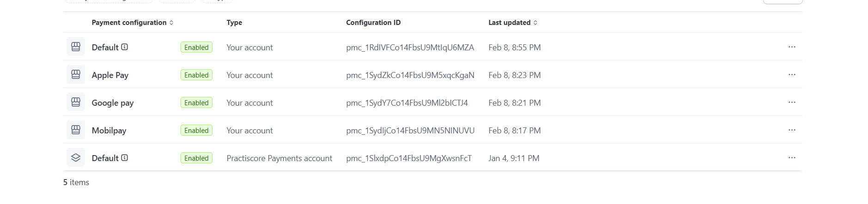Image resolution: width=868 pixels, height=204 pixels.
Task: Click the storefront icon beside Google pay
Action: click(76, 102)
